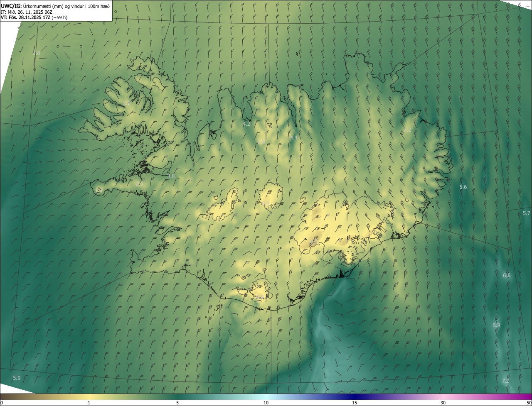Viewport: 532px width, 406px height.
Task: Click the '1' tick on the colour scale
Action: [x=89, y=403]
